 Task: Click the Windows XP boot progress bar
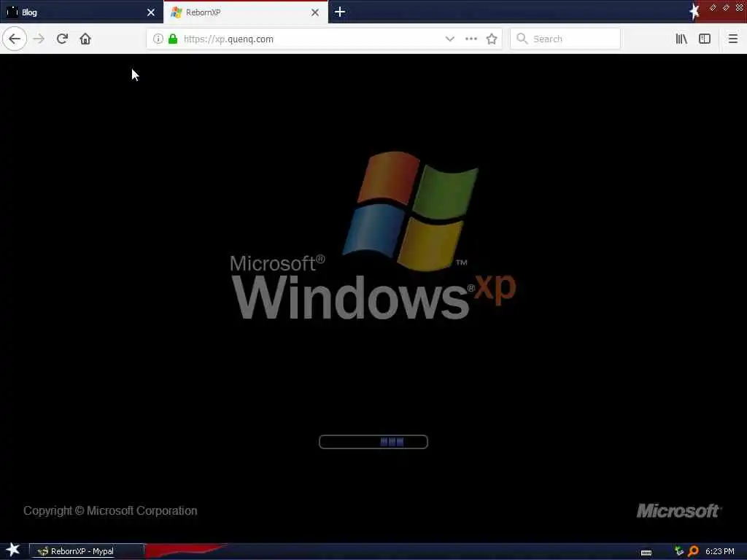[373, 441]
